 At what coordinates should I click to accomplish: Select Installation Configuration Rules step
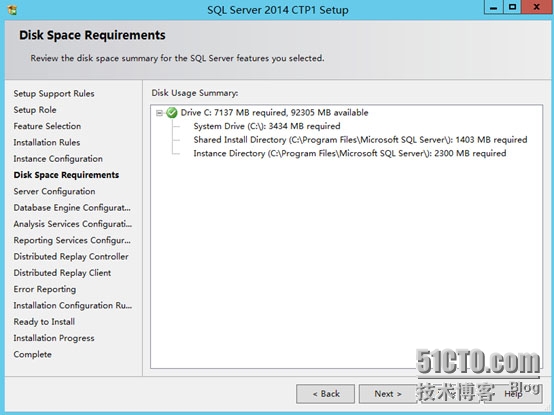[72, 306]
